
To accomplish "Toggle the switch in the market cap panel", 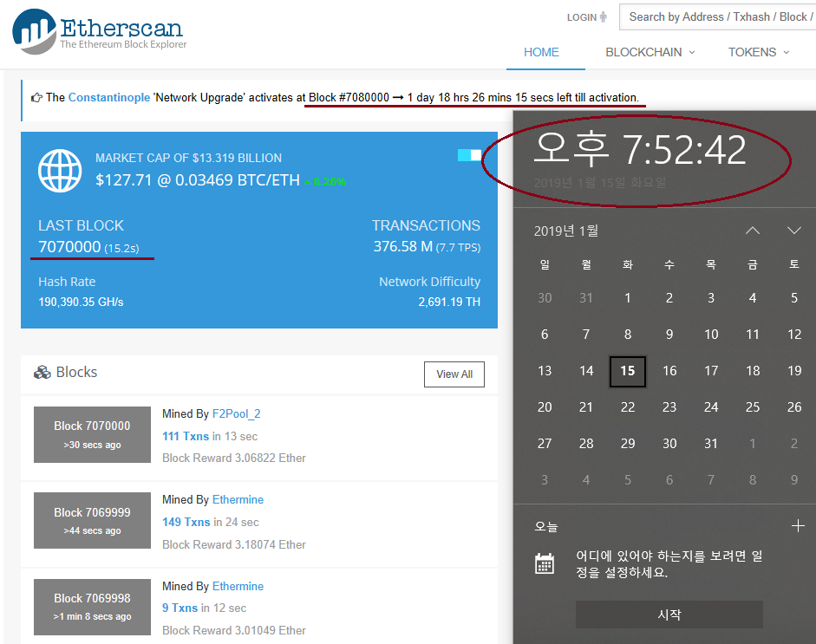I will coord(469,155).
